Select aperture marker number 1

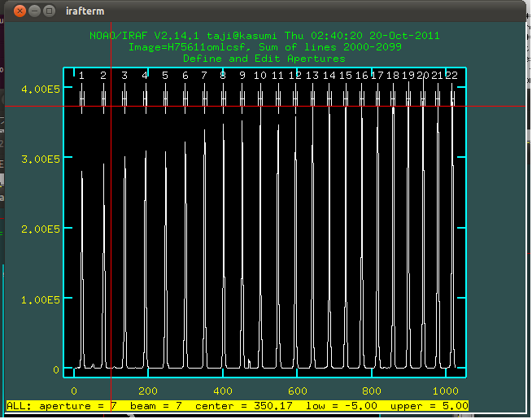click(81, 76)
